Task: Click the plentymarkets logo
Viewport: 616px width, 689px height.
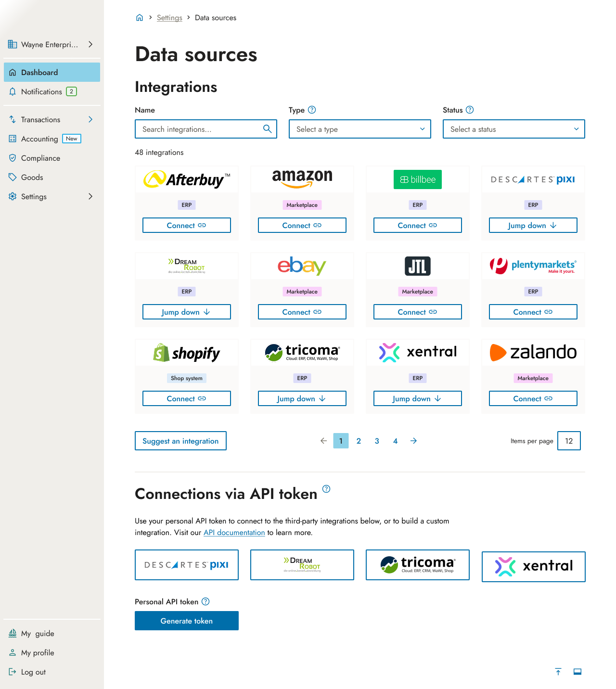Action: point(533,266)
